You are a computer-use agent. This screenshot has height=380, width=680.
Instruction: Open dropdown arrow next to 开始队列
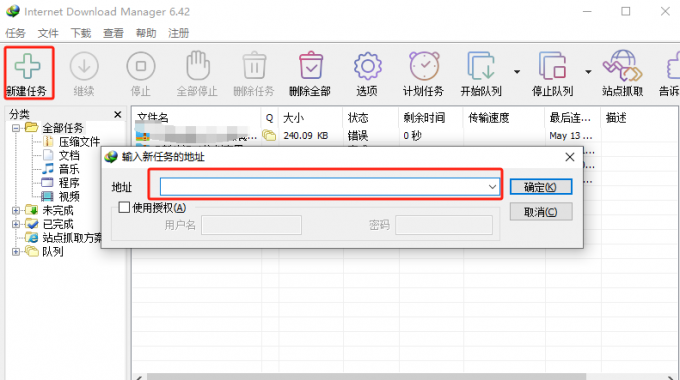(x=517, y=72)
